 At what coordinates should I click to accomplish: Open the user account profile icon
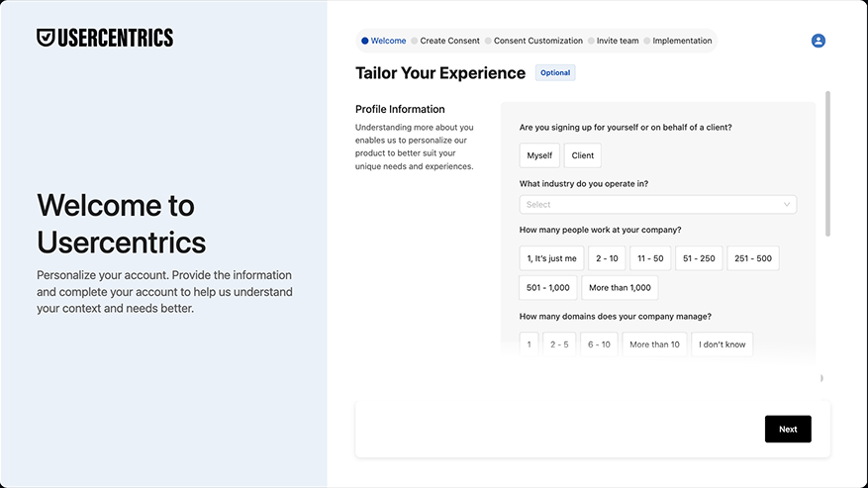819,41
